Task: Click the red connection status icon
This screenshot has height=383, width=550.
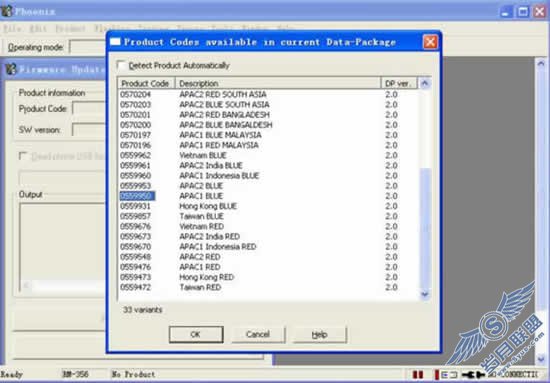Action: 417,375
